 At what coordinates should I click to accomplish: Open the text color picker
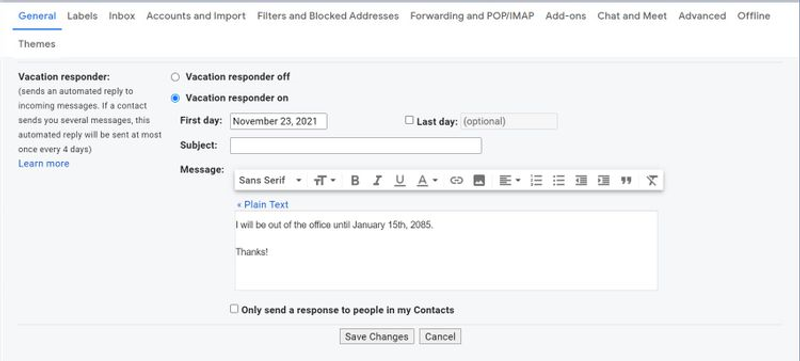click(428, 180)
